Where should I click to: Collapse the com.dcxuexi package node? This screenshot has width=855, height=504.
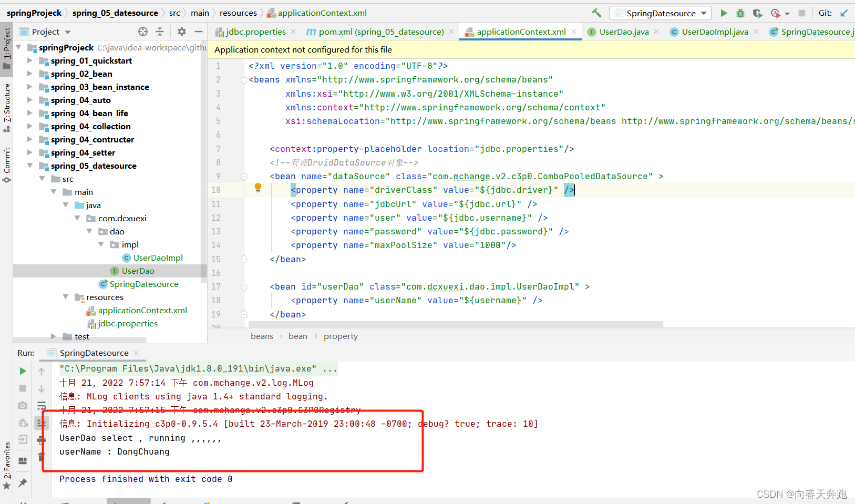tap(77, 218)
